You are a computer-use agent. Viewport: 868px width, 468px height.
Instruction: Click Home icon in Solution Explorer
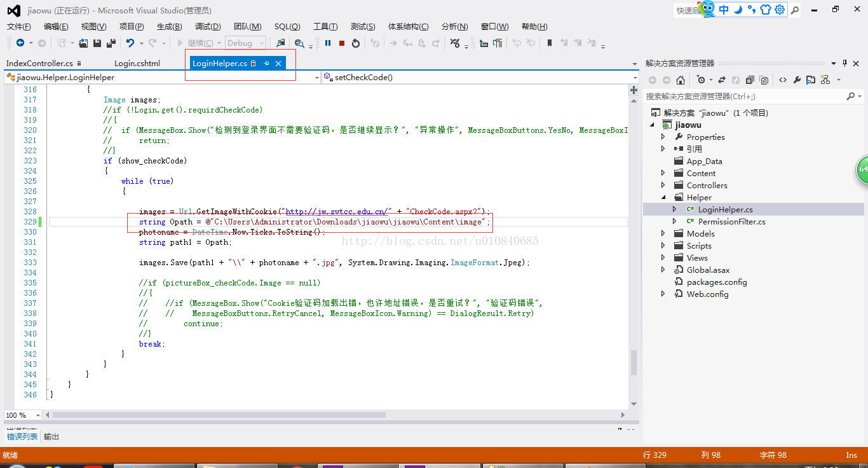[x=681, y=80]
